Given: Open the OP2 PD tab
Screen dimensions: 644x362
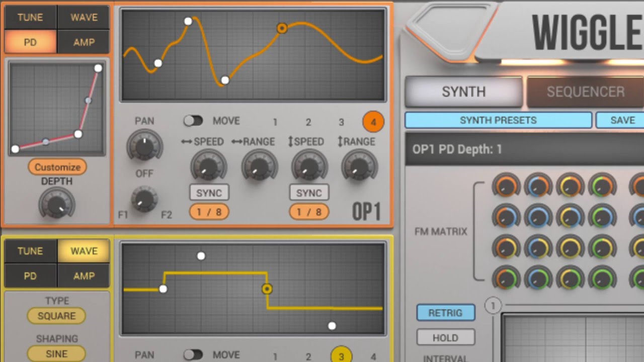Looking at the screenshot, I should [30, 276].
